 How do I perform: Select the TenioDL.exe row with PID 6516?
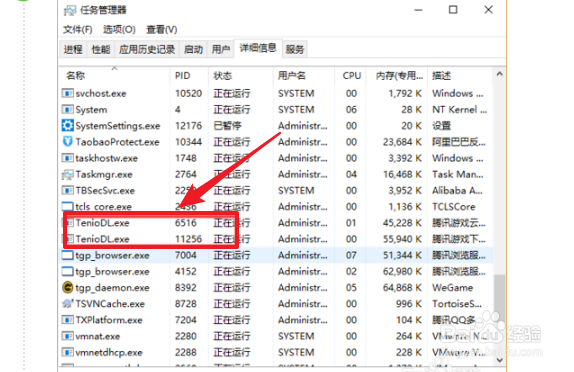[x=276, y=223]
